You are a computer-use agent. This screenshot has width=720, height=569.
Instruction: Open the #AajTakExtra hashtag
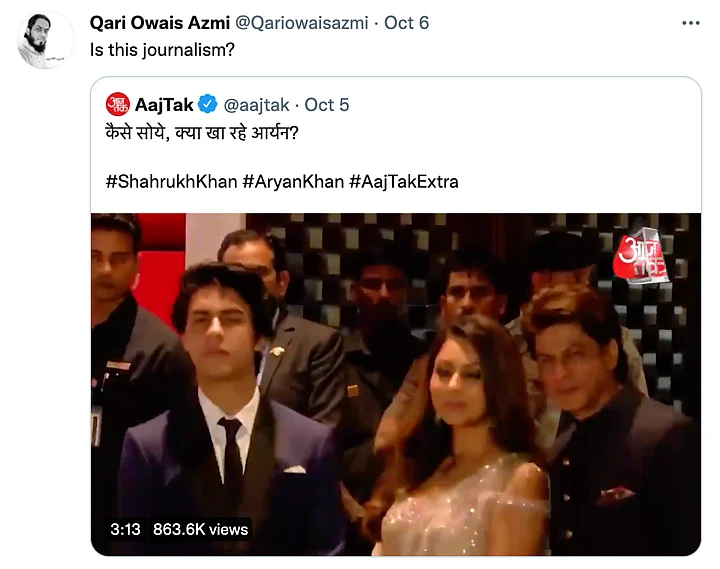pyautogui.click(x=404, y=181)
